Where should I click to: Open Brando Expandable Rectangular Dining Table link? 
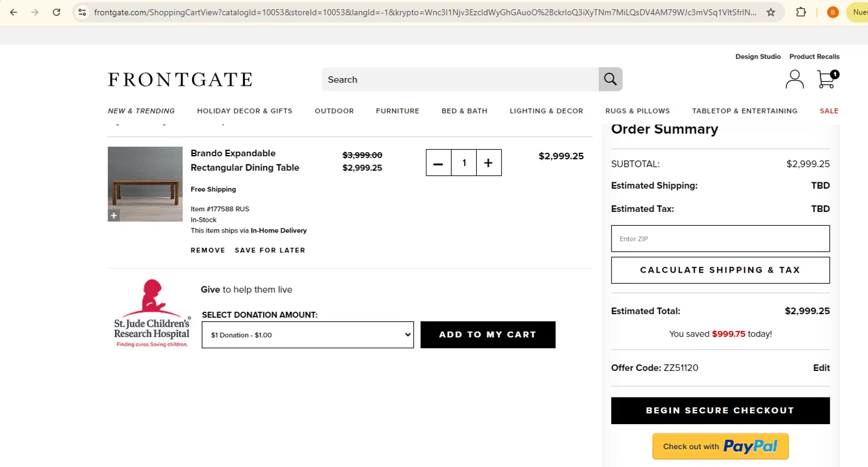tap(245, 160)
